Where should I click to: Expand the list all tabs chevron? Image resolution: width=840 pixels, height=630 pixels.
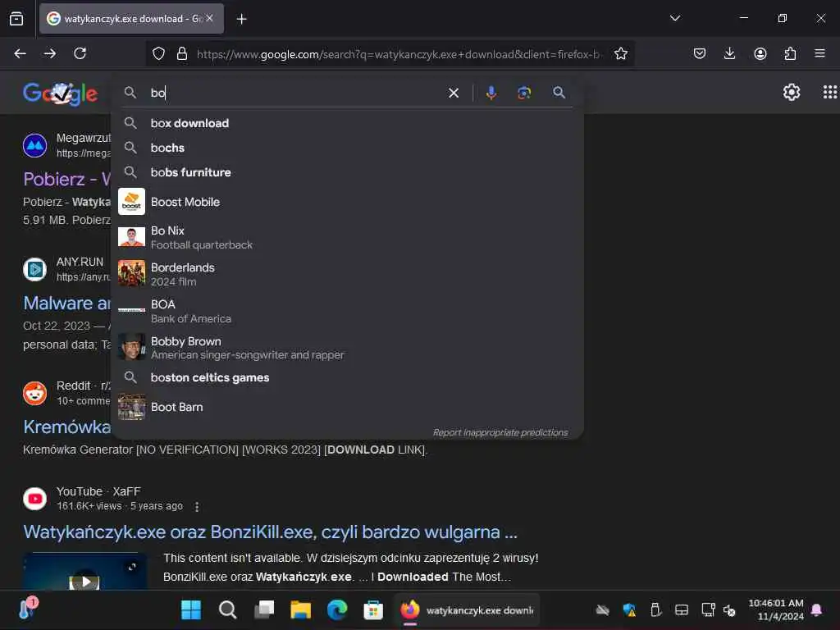coord(675,18)
